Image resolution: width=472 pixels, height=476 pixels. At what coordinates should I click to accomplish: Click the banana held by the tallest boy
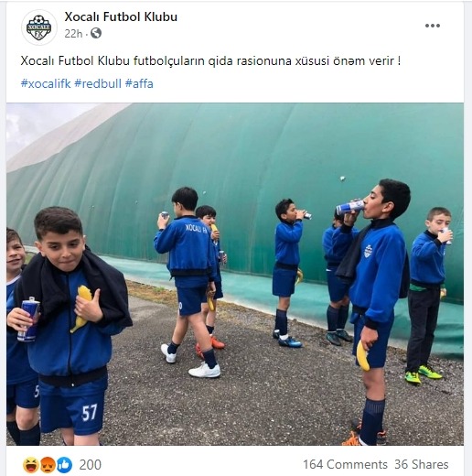tap(362, 355)
